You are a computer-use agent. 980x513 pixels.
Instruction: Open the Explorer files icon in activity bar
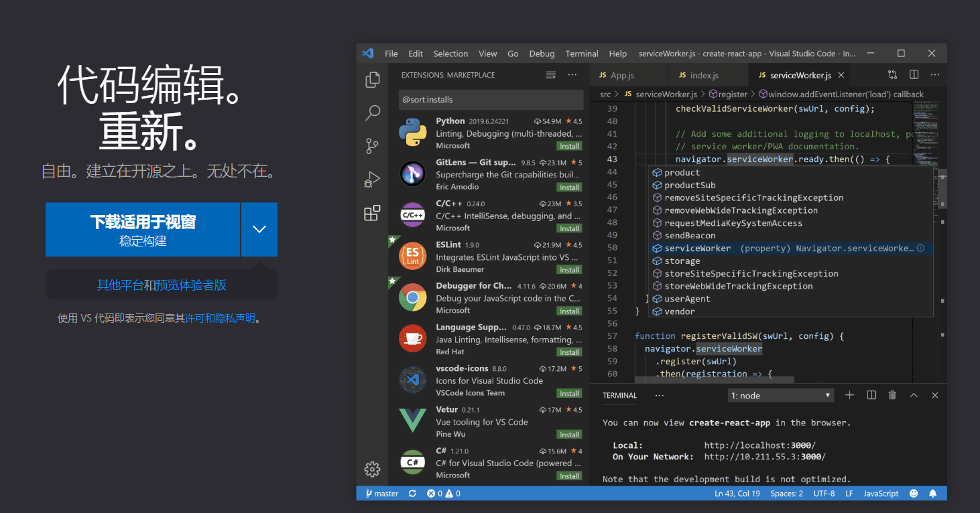372,80
